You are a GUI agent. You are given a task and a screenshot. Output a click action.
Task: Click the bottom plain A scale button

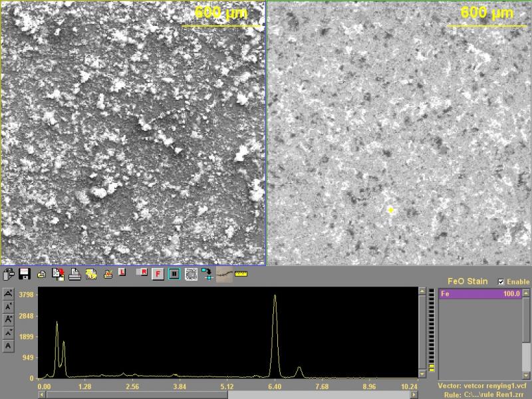point(8,346)
